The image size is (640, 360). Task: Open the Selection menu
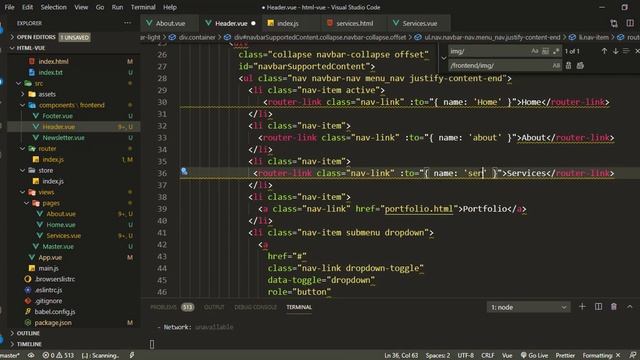(x=53, y=7)
